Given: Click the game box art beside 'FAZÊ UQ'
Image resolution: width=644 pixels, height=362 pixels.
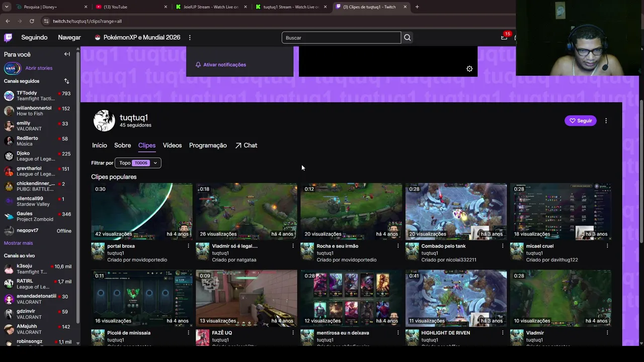Looking at the screenshot, I should coord(202,338).
